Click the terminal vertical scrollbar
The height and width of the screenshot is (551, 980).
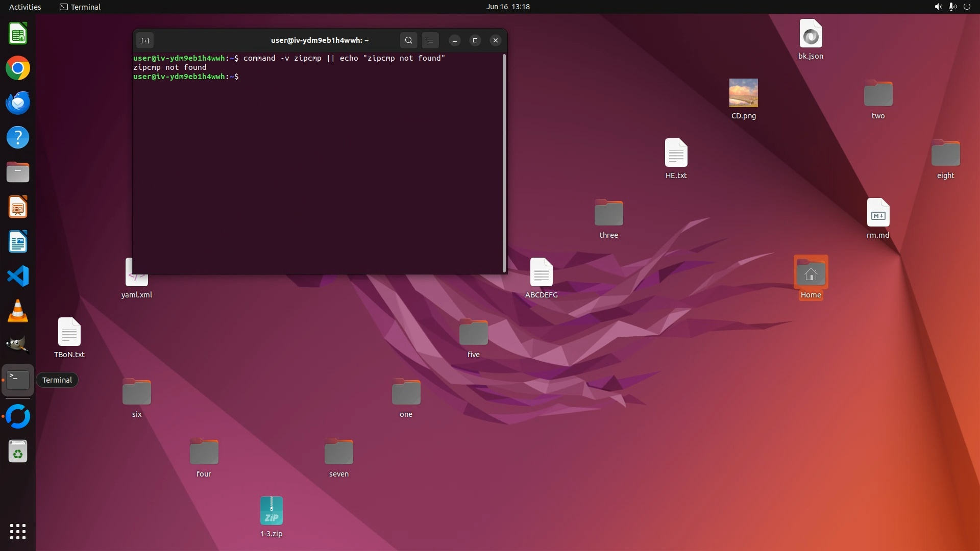pos(504,163)
